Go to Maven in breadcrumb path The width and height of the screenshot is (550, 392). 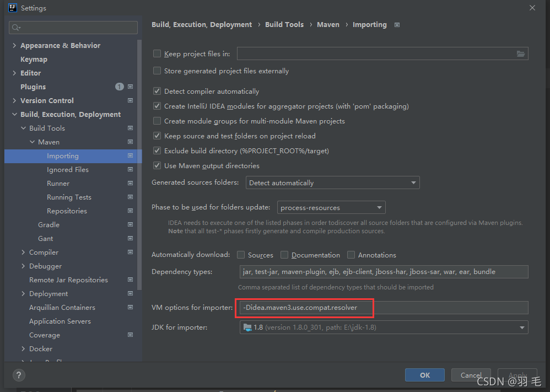[328, 25]
